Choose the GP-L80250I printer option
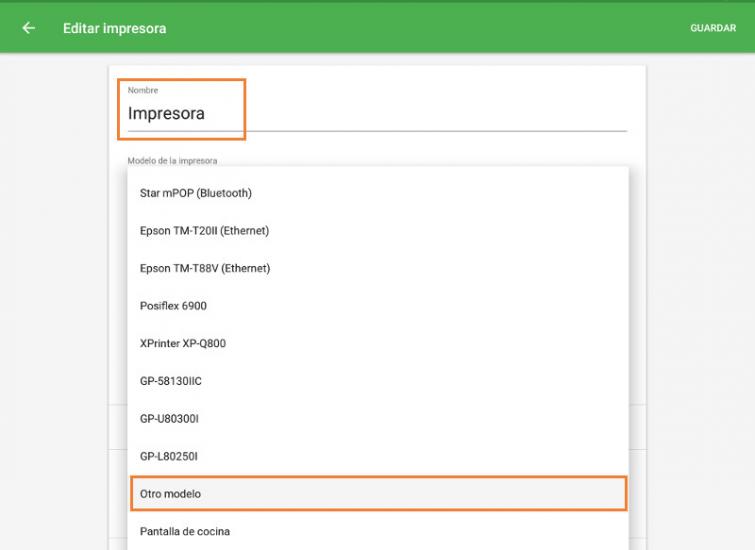This screenshot has width=755, height=550. [x=169, y=456]
